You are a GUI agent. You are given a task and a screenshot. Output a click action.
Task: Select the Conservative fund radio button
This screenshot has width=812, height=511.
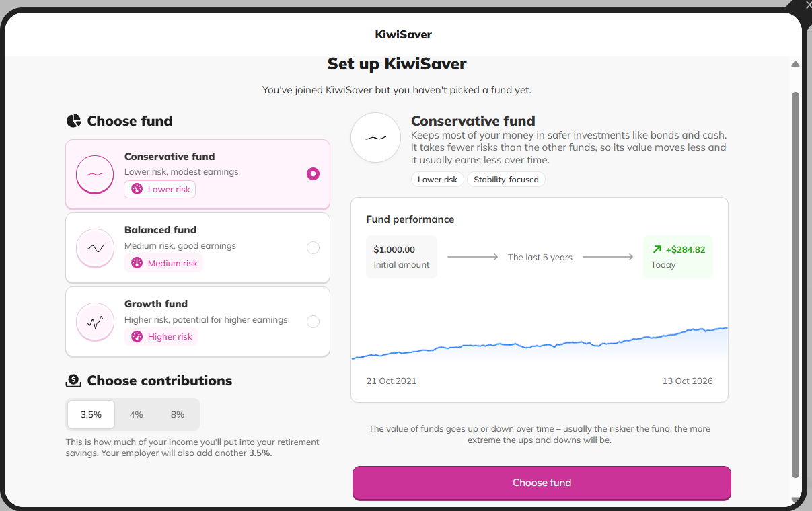313,173
